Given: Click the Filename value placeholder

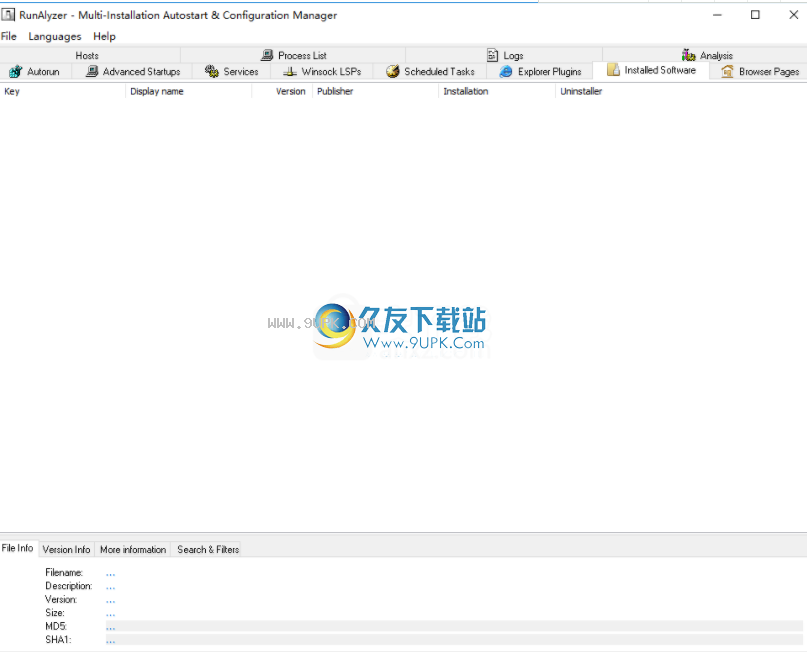Looking at the screenshot, I should tap(111, 573).
